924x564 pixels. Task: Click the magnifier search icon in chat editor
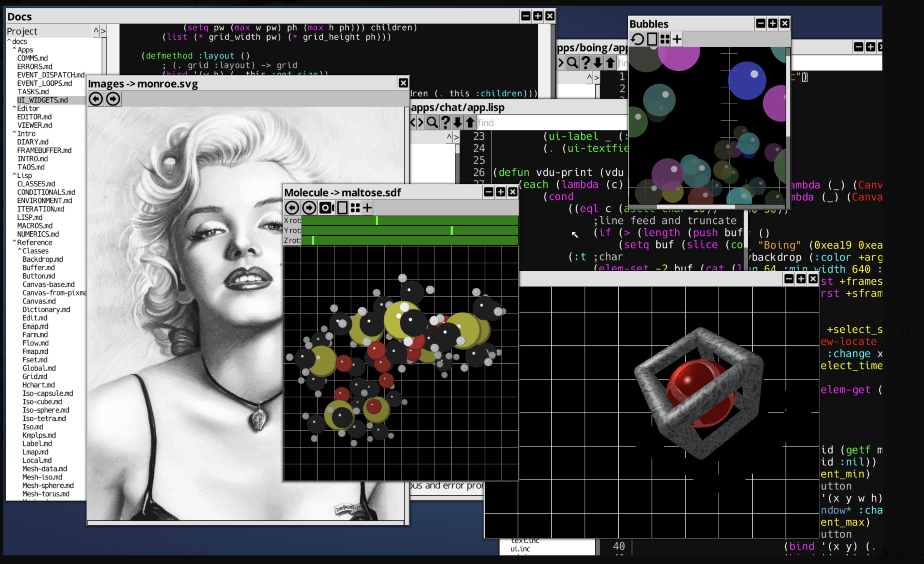432,123
